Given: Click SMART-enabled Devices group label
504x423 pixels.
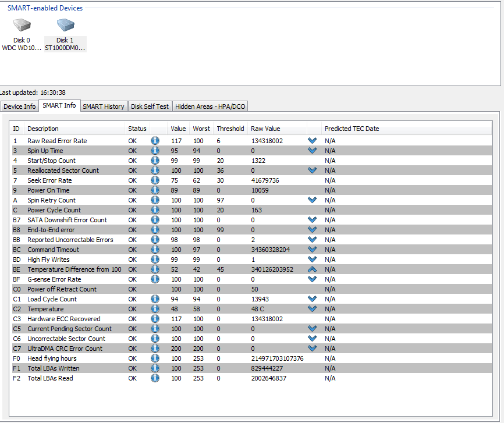Looking at the screenshot, I should pyautogui.click(x=45, y=8).
